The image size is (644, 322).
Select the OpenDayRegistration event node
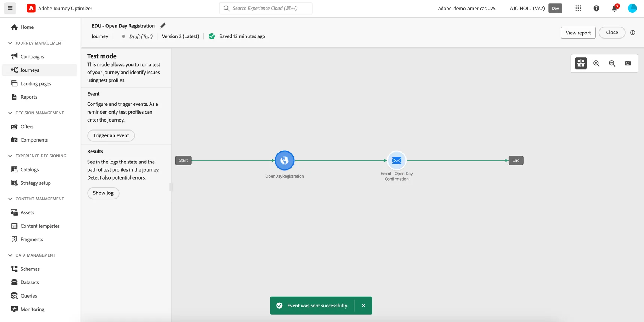click(x=285, y=160)
